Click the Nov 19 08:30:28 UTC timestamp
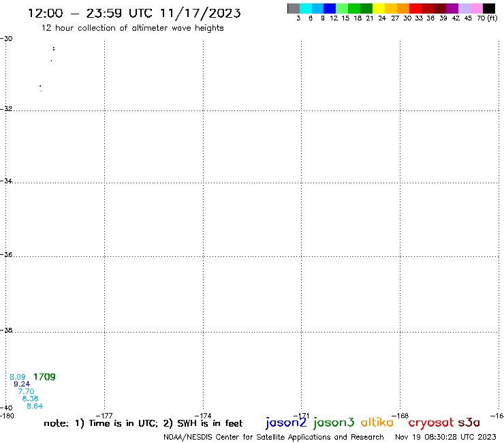The image size is (504, 443). tap(445, 437)
